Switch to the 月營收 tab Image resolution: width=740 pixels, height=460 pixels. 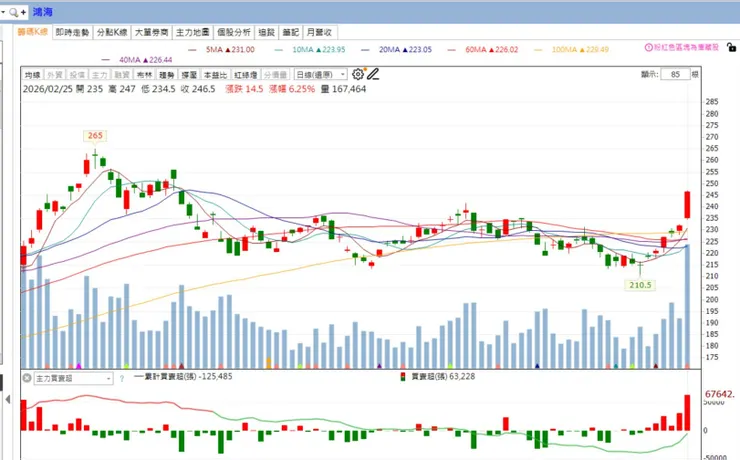(320, 32)
